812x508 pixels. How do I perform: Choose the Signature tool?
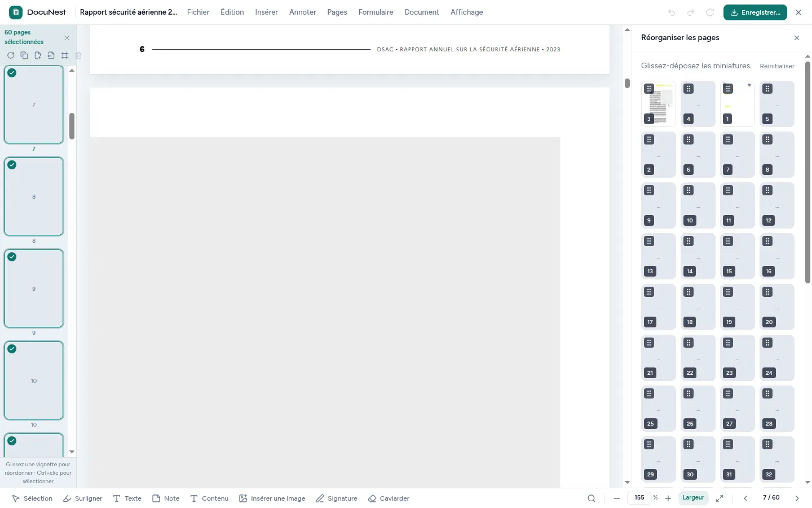[x=337, y=498]
